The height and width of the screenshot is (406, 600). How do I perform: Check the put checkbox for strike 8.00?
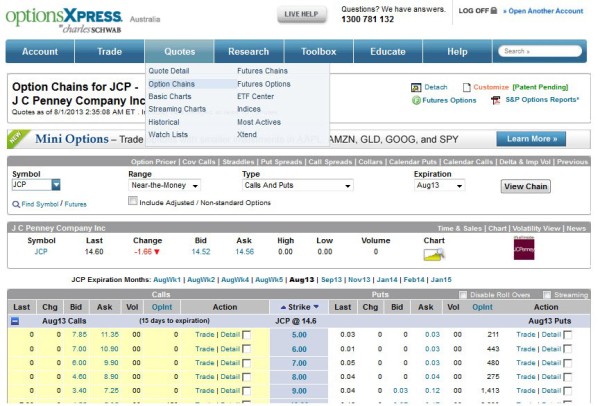568,377
